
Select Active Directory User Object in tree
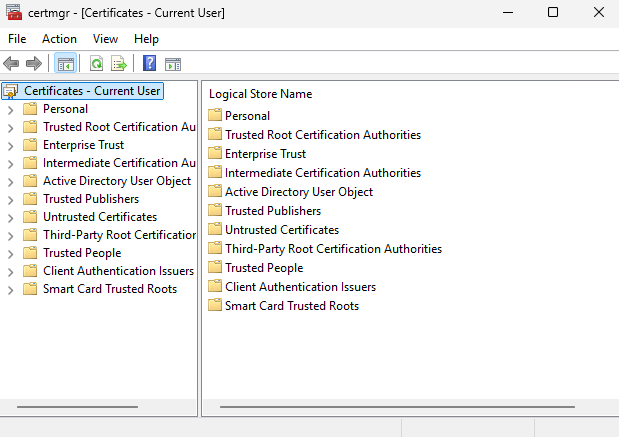(x=117, y=181)
